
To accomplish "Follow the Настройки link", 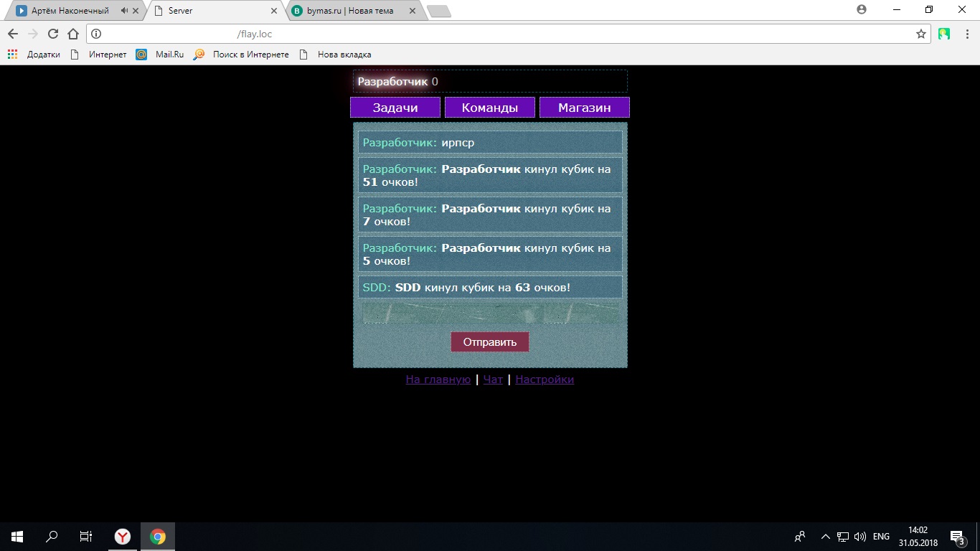I will [x=544, y=380].
